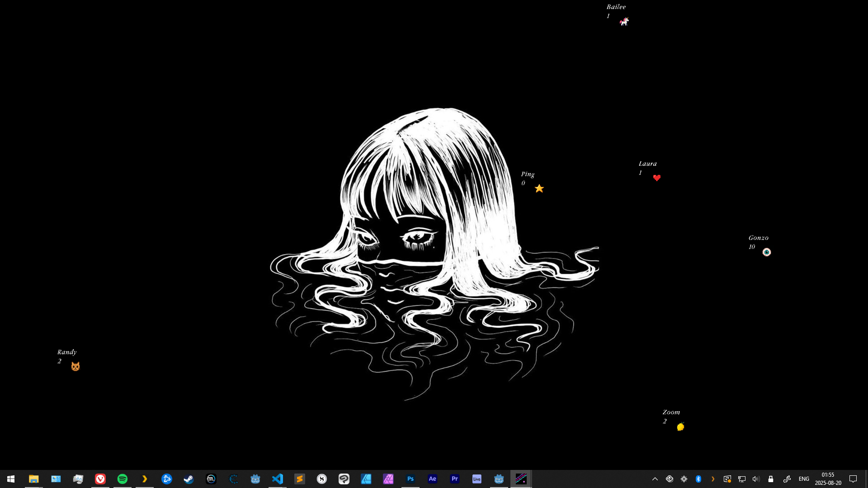Launch Steam from the taskbar
The image size is (868, 488).
[189, 479]
